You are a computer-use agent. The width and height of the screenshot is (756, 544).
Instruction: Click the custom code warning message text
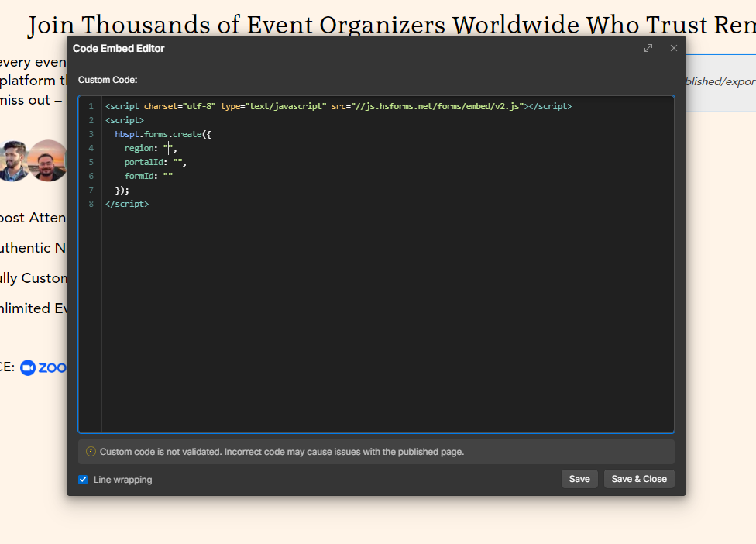click(x=282, y=452)
